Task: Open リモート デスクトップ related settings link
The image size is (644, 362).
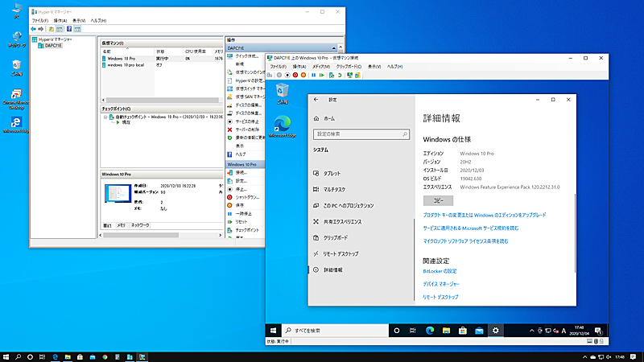Action: pyautogui.click(x=440, y=297)
